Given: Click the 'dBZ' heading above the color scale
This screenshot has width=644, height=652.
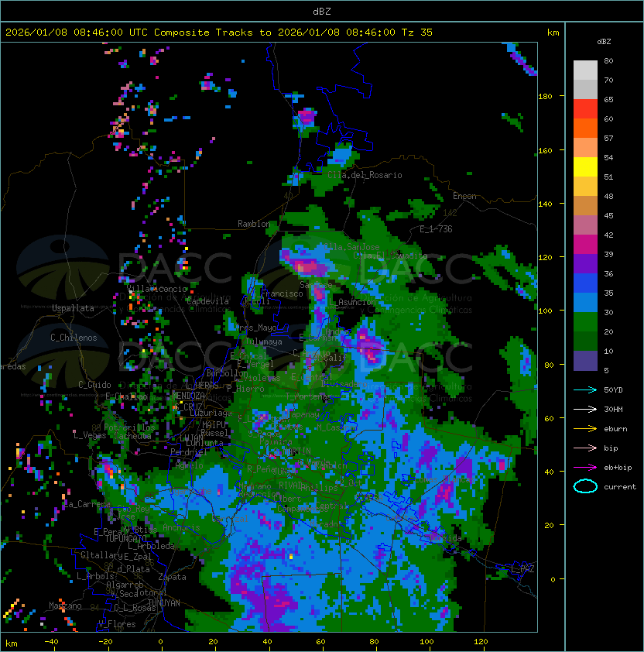Looking at the screenshot, I should pos(604,42).
